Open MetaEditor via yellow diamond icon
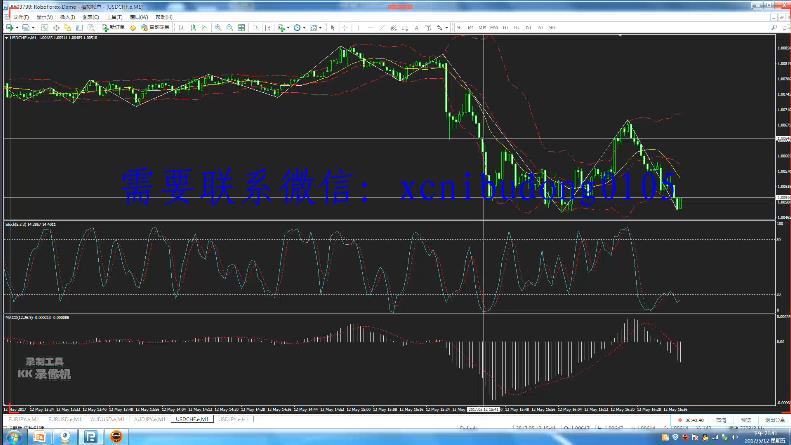 point(133,28)
